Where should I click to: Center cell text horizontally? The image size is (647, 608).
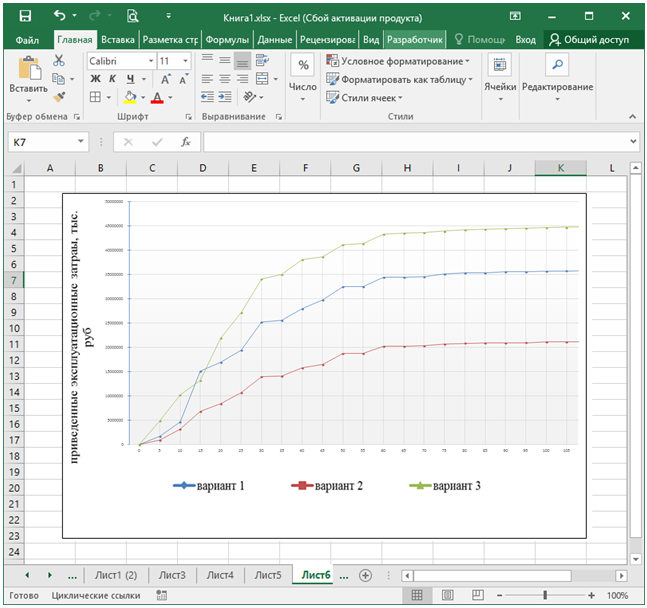pyautogui.click(x=225, y=78)
